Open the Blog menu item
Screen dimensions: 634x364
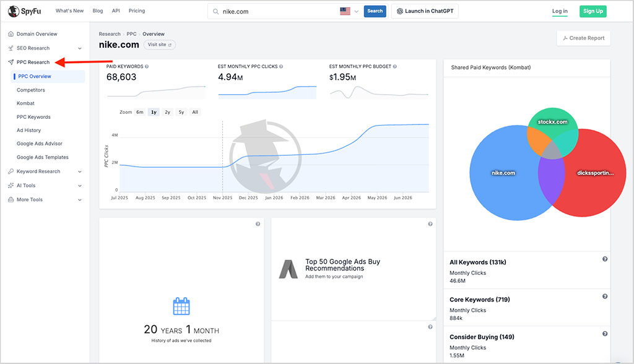click(x=97, y=11)
